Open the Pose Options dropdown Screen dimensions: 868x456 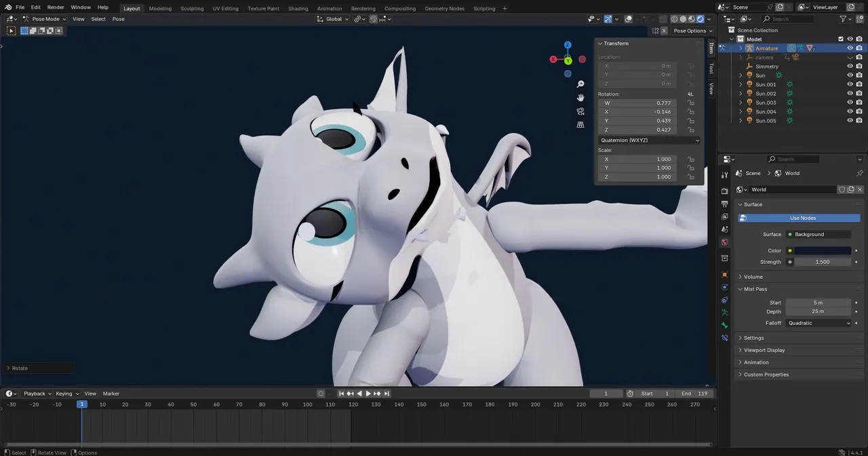tap(693, 31)
